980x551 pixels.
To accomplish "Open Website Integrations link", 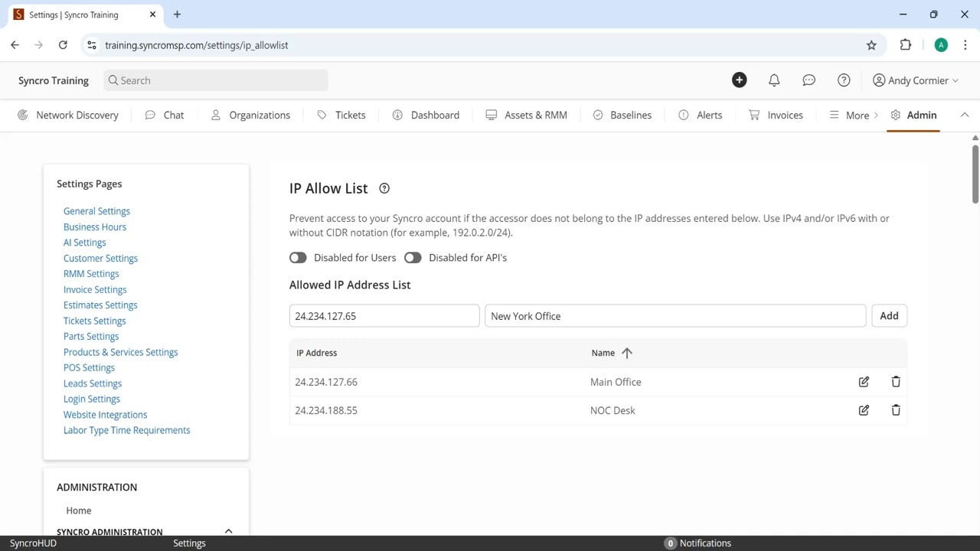I will pos(105,416).
